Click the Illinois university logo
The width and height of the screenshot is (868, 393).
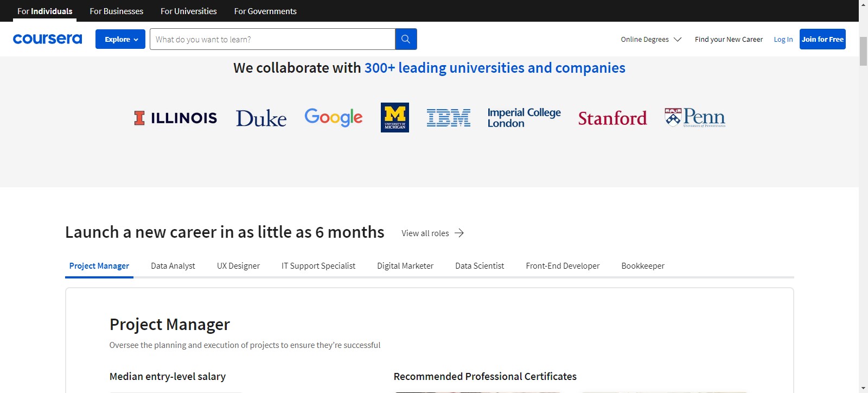point(175,118)
